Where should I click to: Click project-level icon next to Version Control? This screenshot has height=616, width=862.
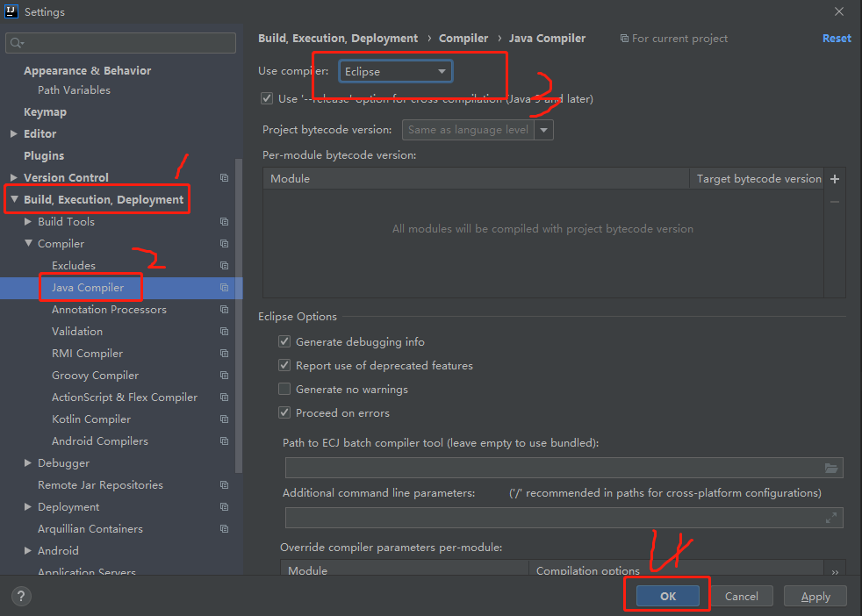coord(225,177)
